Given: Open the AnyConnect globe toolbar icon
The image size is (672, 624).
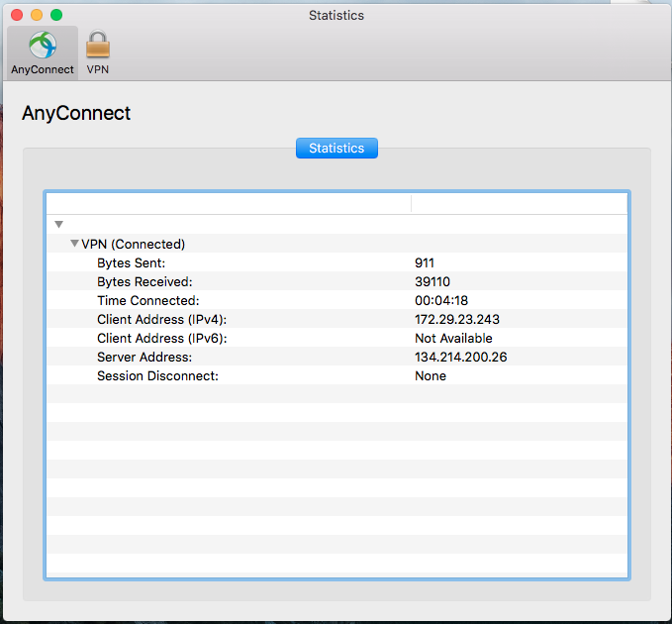Looking at the screenshot, I should 42,46.
